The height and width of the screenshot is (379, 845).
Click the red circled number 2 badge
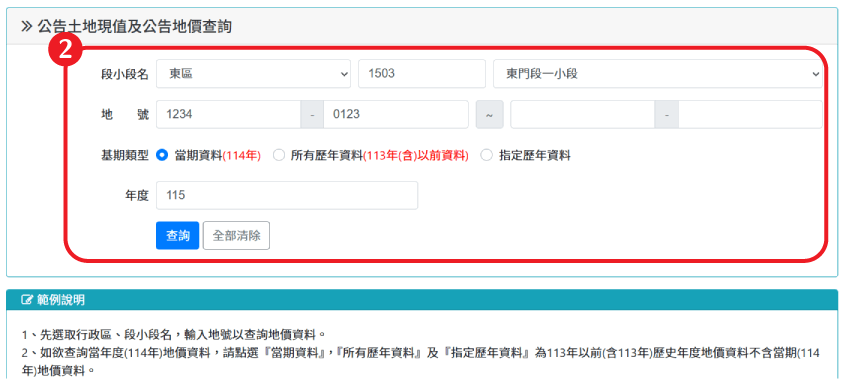65,50
